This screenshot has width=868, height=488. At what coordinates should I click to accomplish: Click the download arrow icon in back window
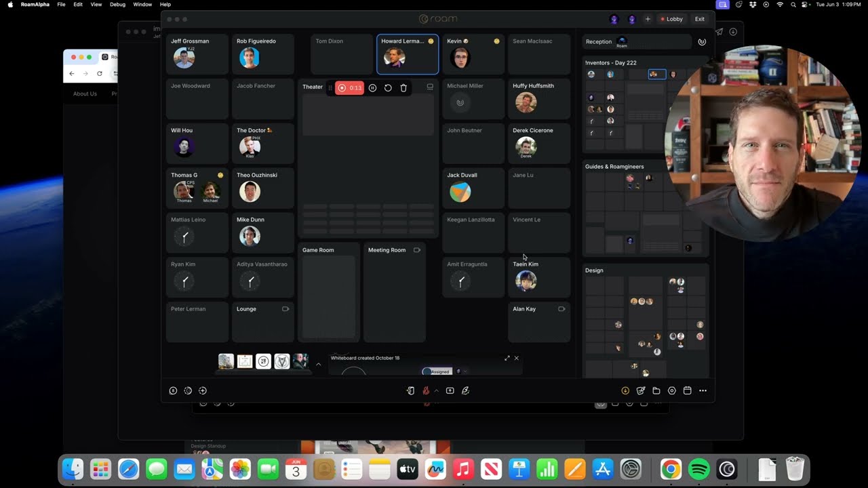tap(733, 32)
